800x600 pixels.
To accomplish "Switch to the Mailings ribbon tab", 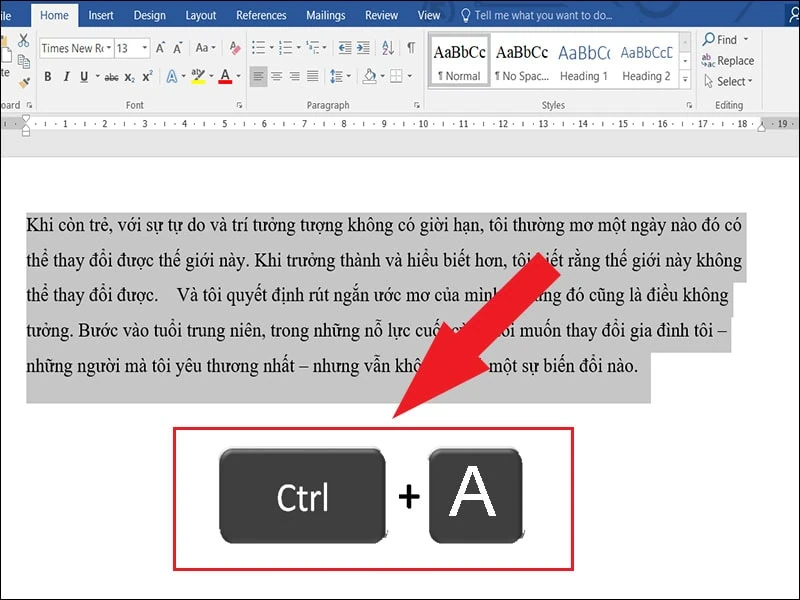I will click(x=326, y=15).
